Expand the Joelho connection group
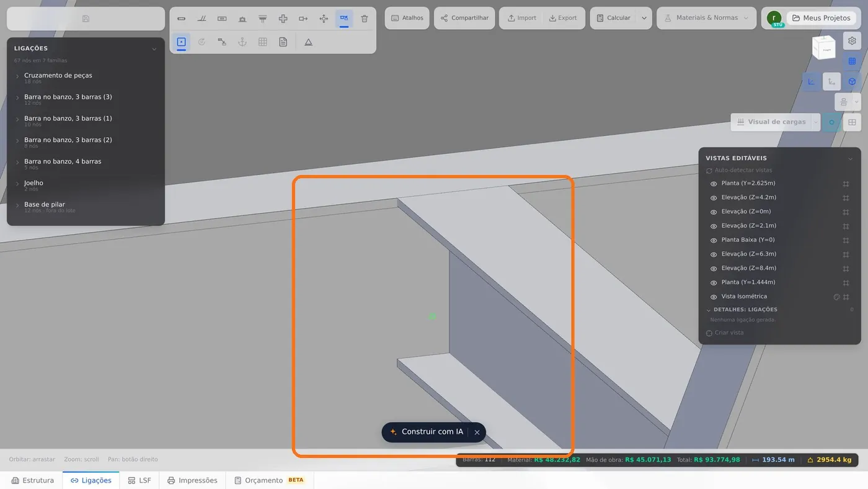Screen dimensions: 868x489 17,185
